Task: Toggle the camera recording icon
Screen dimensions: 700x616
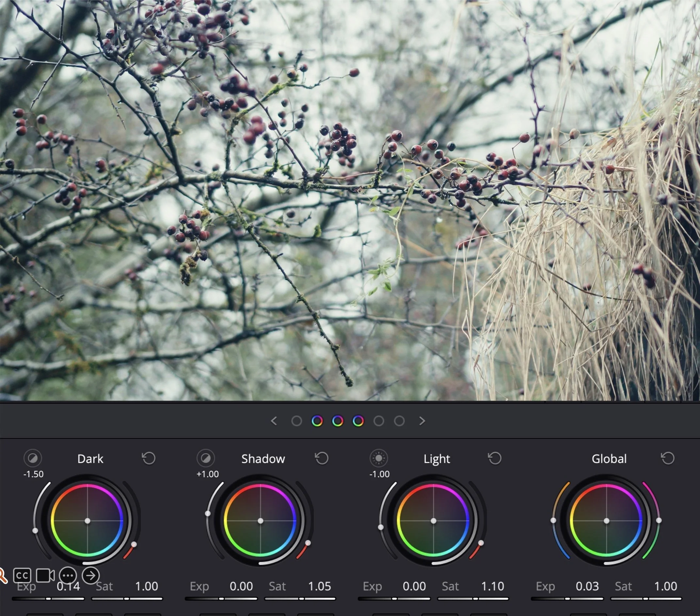Action: click(45, 575)
